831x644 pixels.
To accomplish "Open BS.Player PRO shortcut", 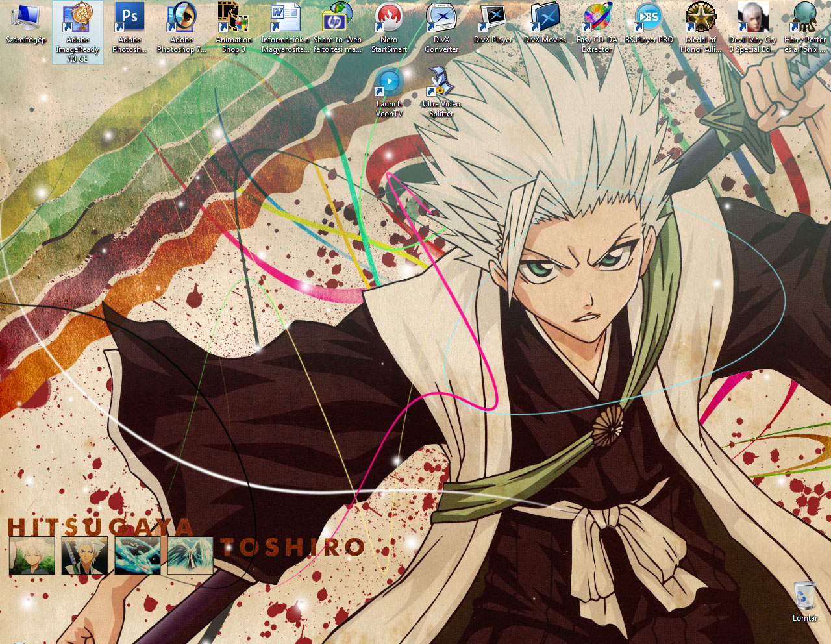I will click(x=649, y=23).
